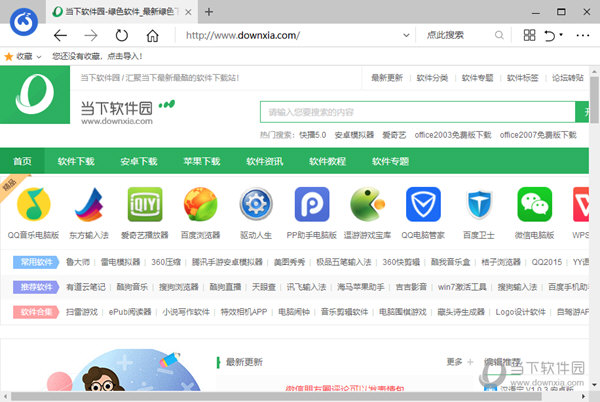600x402 pixels.
Task: Reload the page with refresh icon
Action: pos(122,36)
